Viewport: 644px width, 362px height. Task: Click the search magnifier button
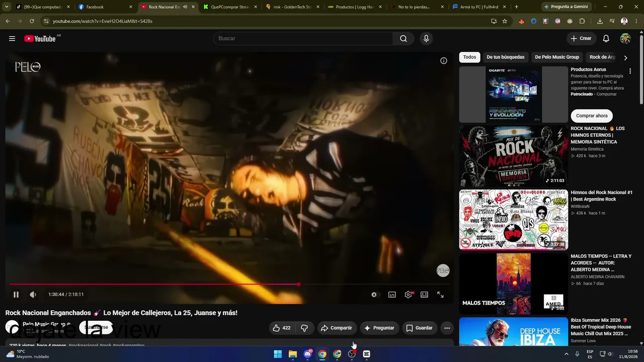[x=404, y=39]
